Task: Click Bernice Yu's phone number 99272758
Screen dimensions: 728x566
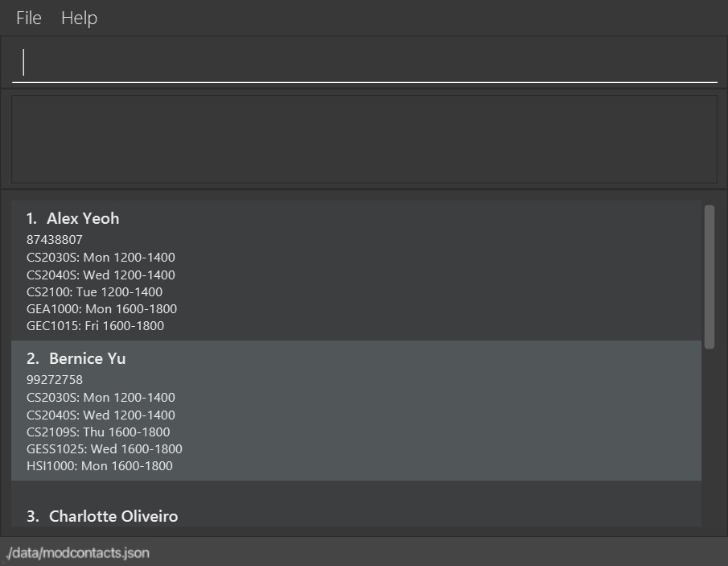Action: pos(55,380)
